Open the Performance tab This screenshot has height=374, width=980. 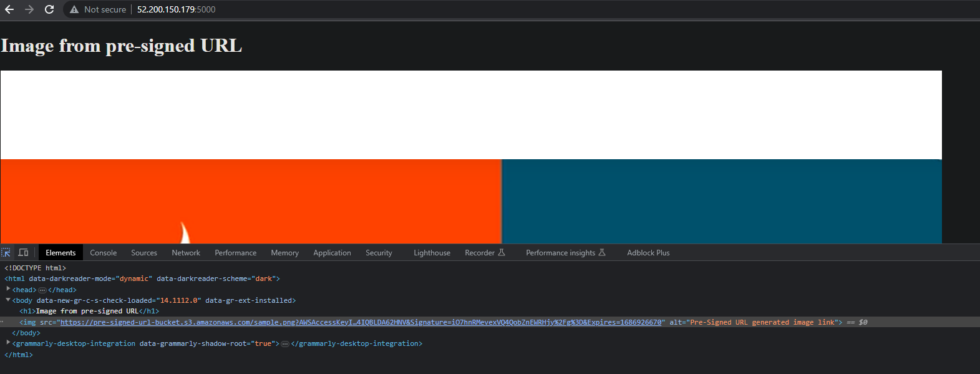[x=236, y=253]
